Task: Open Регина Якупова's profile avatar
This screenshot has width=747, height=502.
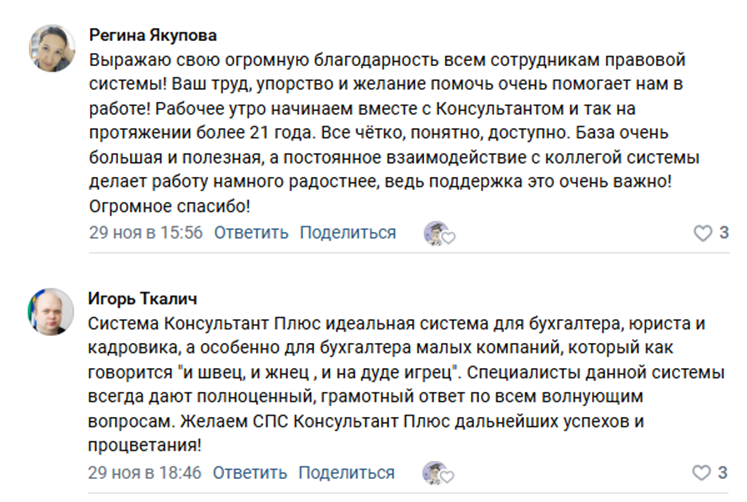Action: click(x=52, y=49)
